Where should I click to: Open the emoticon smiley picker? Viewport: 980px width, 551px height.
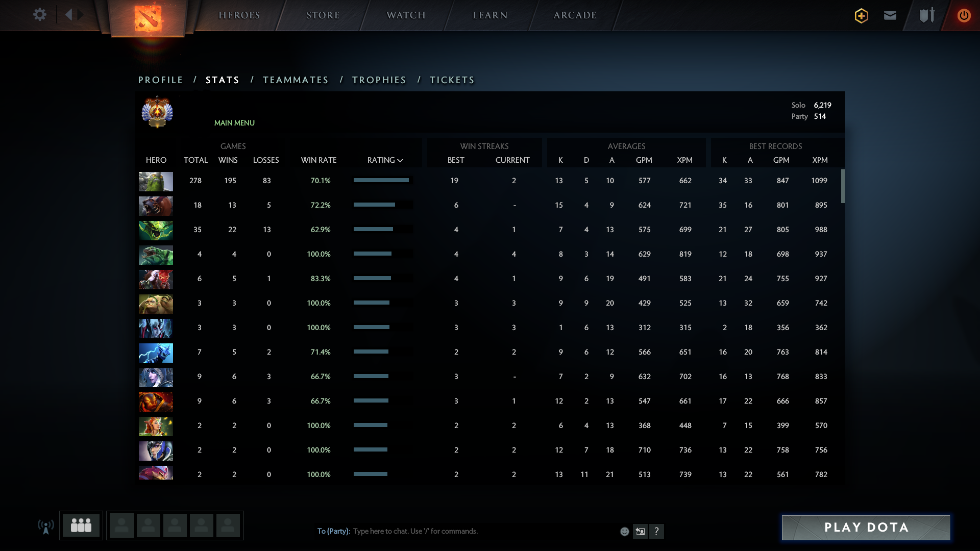click(624, 532)
